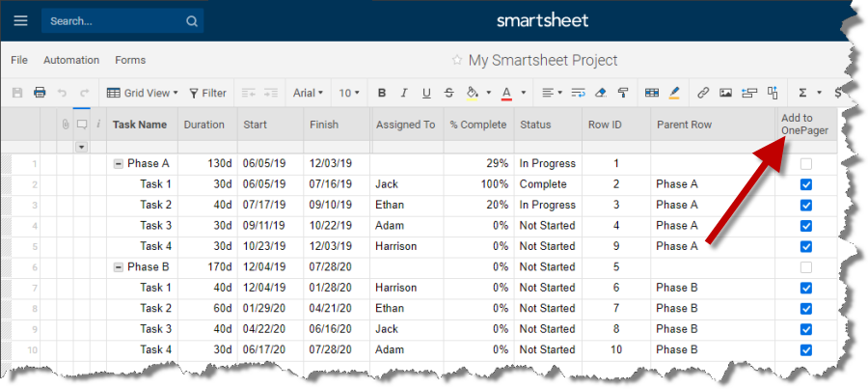
Task: Uncheck OnePager box for Ethan's 04/21/20 task
Action: [x=806, y=309]
